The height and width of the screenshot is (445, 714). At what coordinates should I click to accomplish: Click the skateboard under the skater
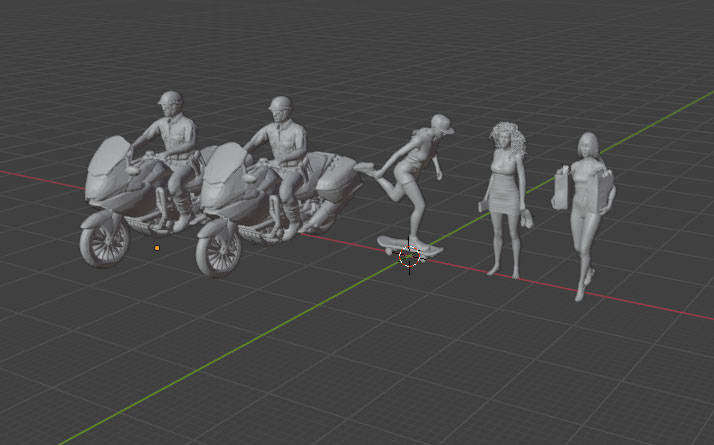pos(409,246)
